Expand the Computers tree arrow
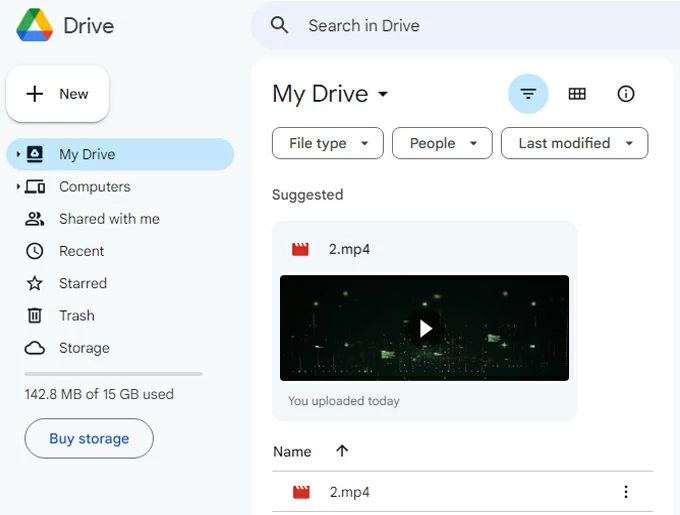 pos(18,187)
